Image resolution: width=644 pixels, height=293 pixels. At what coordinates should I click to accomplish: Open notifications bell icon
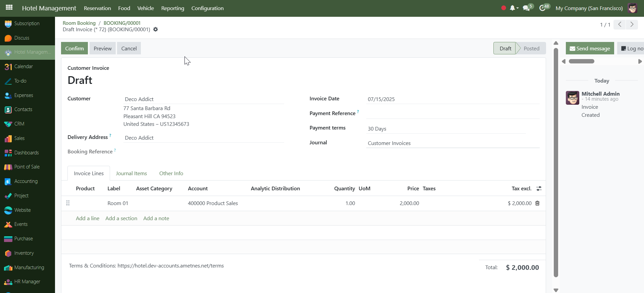(512, 8)
